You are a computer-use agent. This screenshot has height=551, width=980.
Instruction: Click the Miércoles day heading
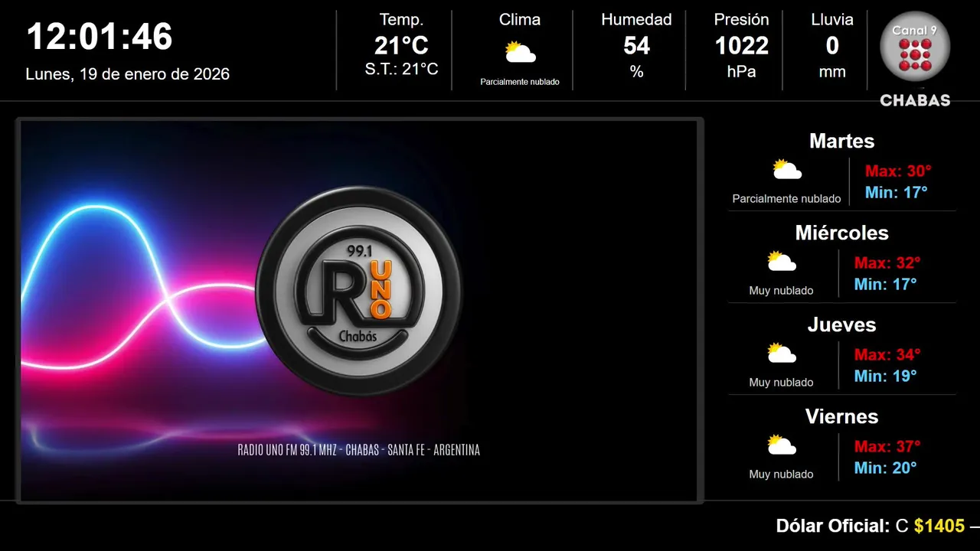tap(841, 233)
